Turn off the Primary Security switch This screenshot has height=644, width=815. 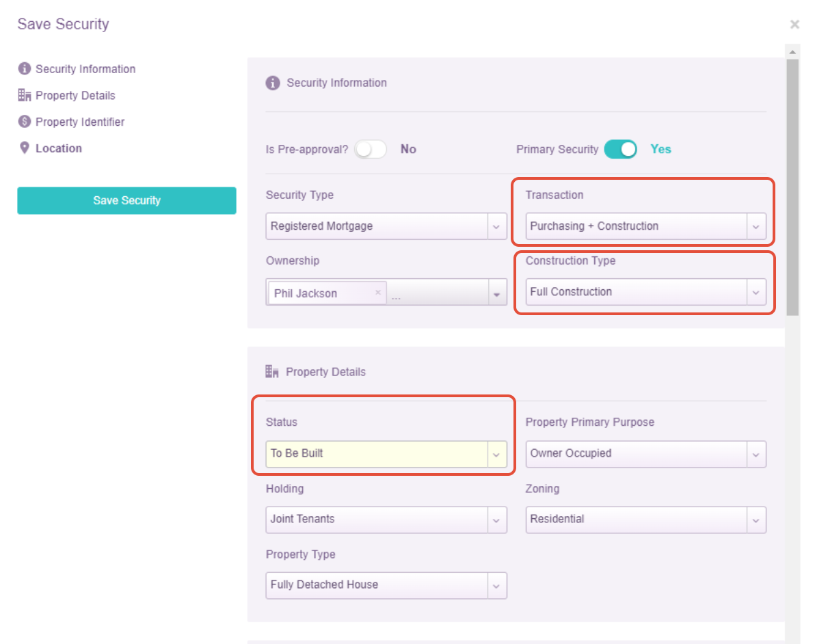tap(620, 149)
